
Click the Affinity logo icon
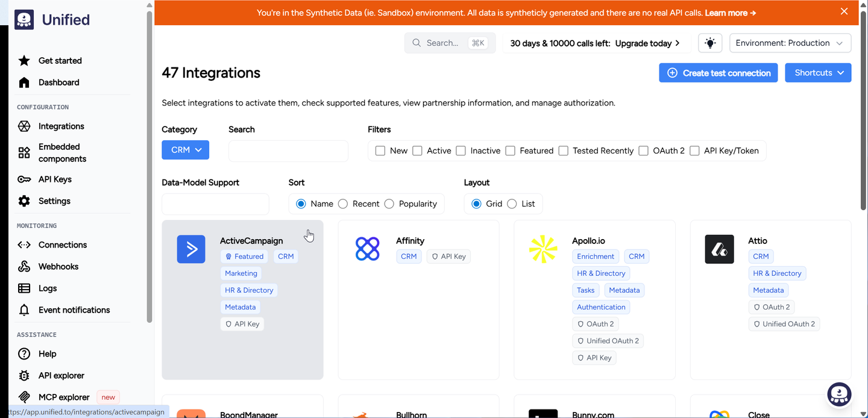(x=367, y=249)
